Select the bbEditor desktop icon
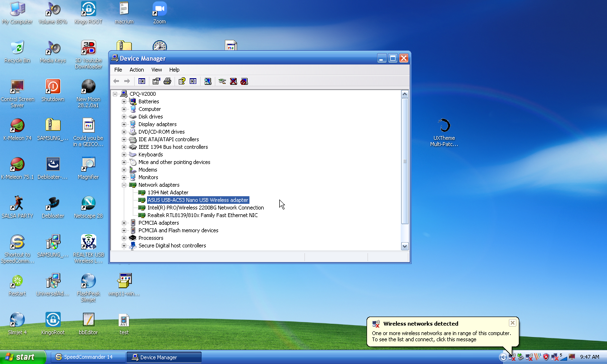This screenshot has height=364, width=607. (88, 324)
